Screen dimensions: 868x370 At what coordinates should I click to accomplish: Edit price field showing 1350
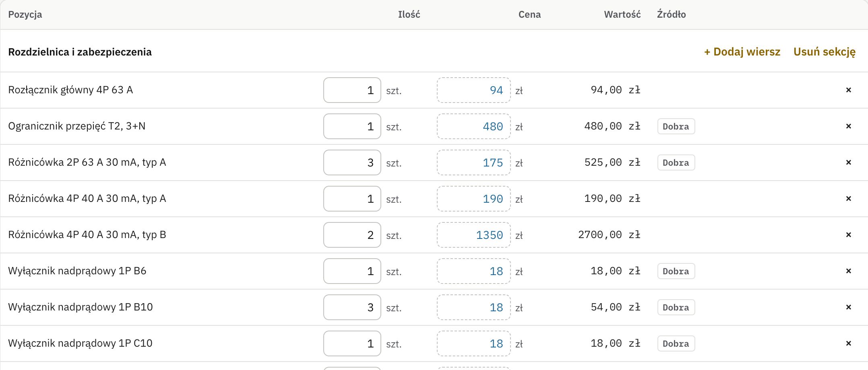point(474,235)
